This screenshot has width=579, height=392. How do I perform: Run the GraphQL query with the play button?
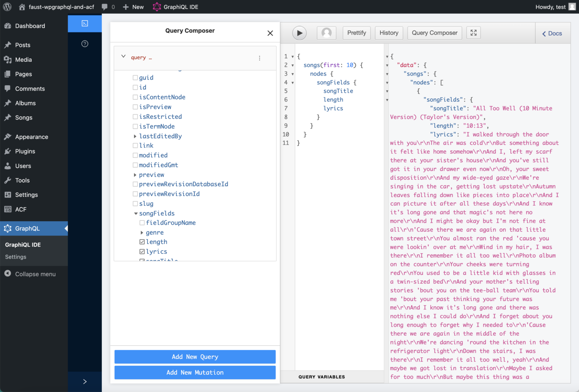[x=299, y=33]
